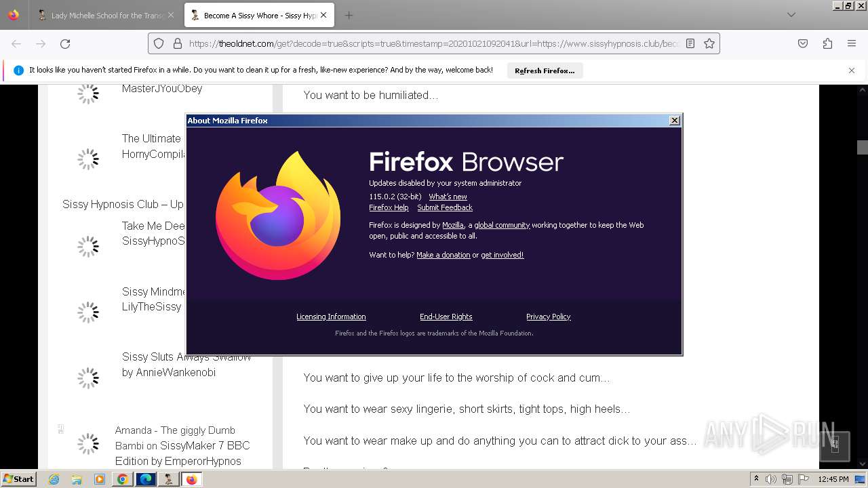Open the network status tray icon
The height and width of the screenshot is (488, 868).
tap(787, 479)
